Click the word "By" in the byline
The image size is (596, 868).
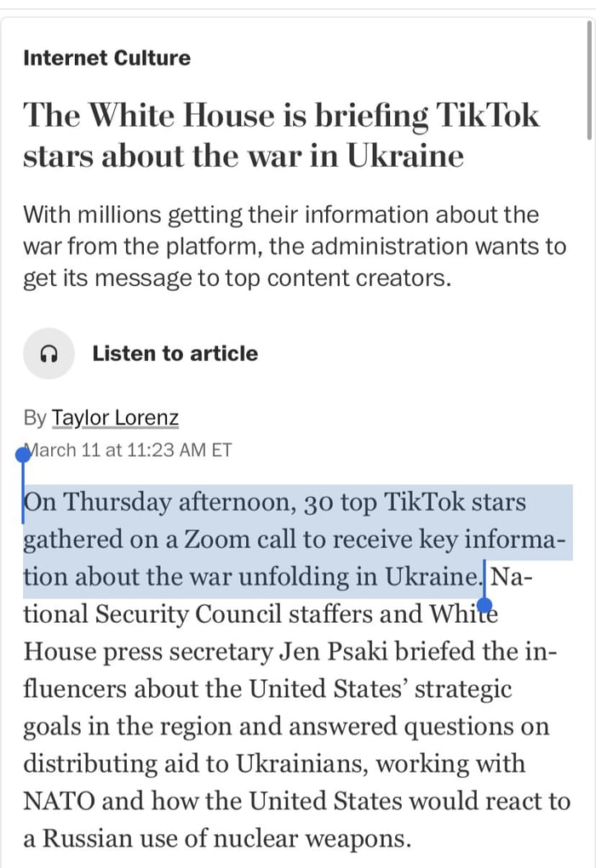point(35,419)
